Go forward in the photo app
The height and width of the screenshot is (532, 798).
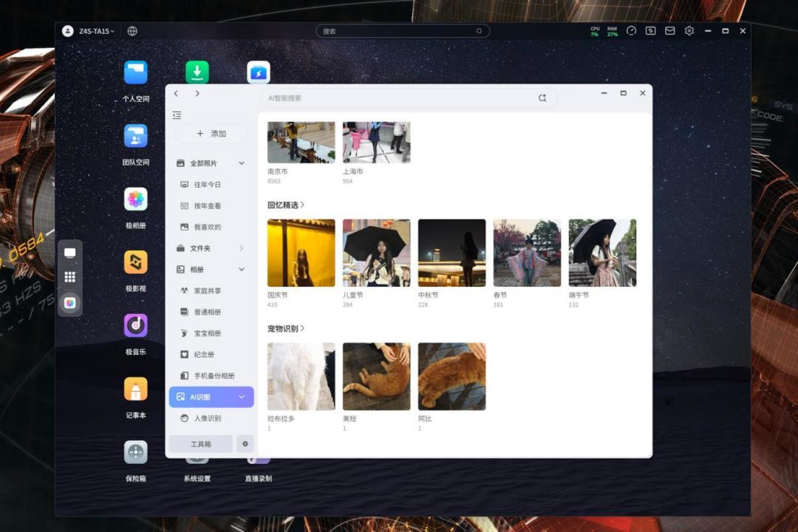coord(197,94)
